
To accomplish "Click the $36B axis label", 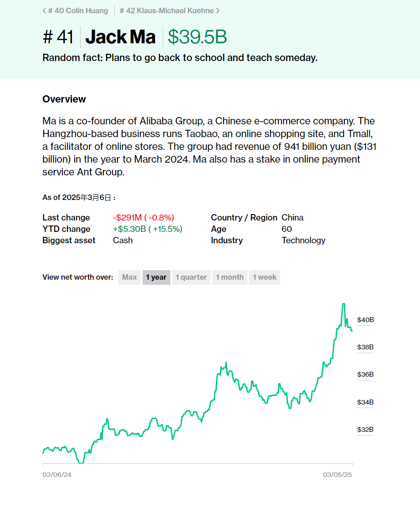I will [365, 374].
